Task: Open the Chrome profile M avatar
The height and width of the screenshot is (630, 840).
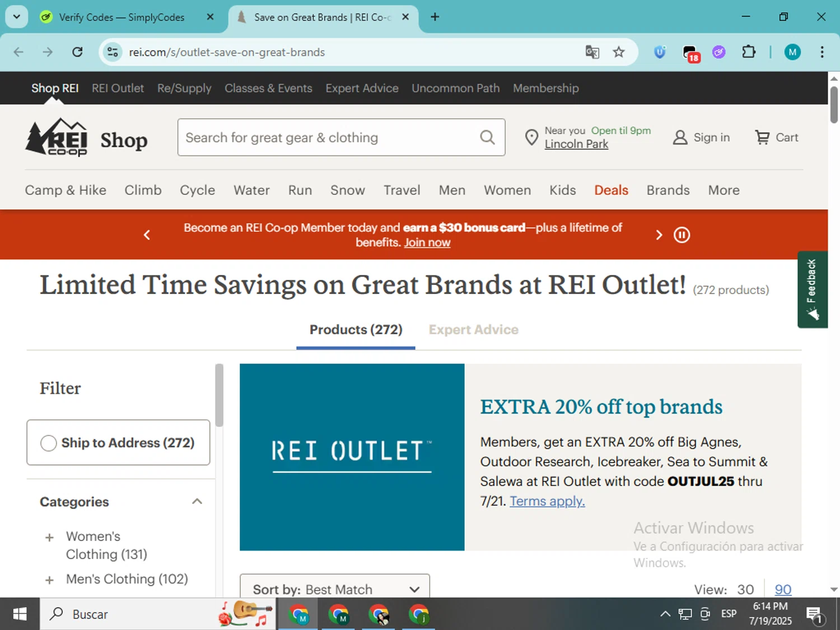Action: coord(792,52)
